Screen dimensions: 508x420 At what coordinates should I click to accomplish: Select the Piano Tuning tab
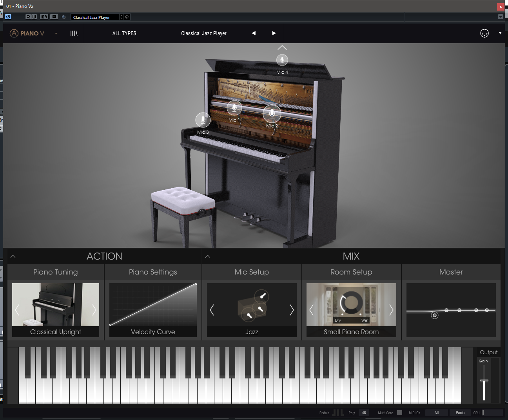(56, 272)
